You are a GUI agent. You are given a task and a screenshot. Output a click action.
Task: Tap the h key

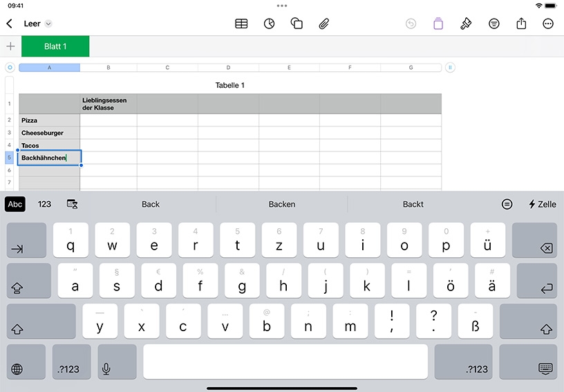click(283, 281)
